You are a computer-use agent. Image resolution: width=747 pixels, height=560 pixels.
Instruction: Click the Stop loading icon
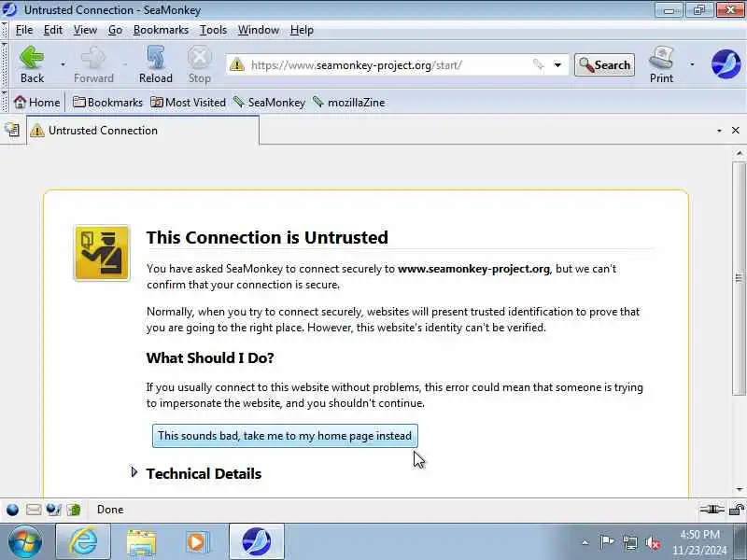199,64
